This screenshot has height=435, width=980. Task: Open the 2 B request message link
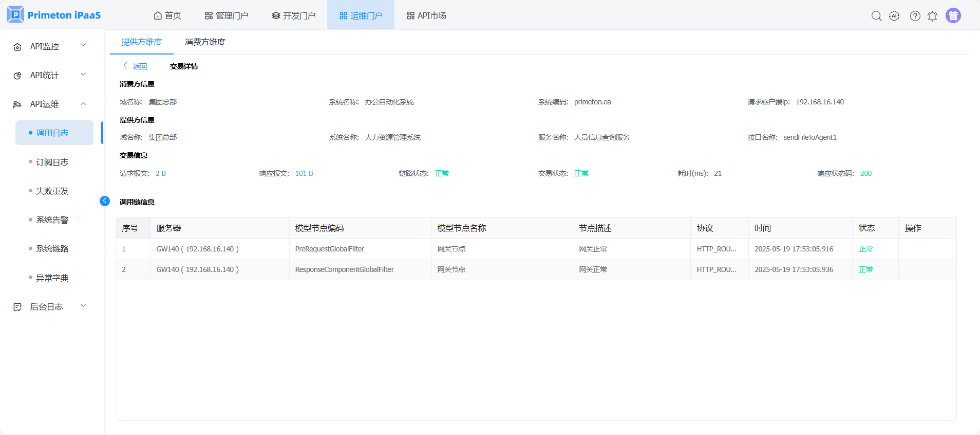pos(161,173)
